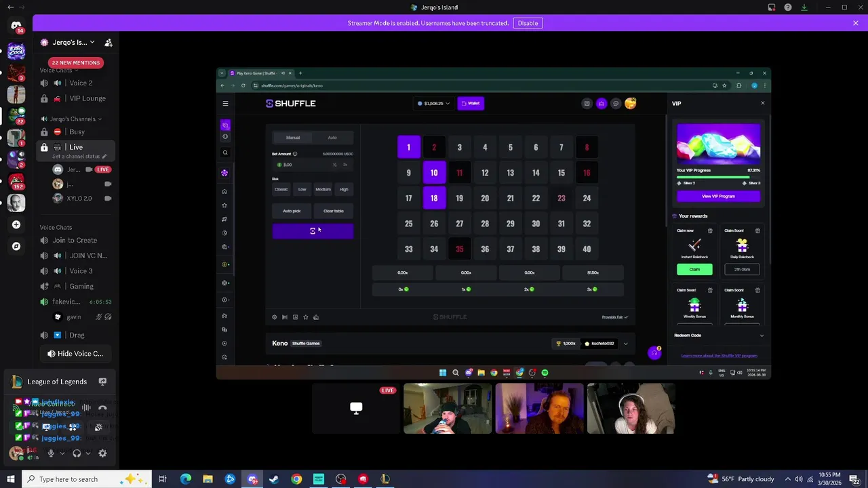Collapse Jerqo's Channels category
Screen dimensions: 868x488
(x=75, y=119)
